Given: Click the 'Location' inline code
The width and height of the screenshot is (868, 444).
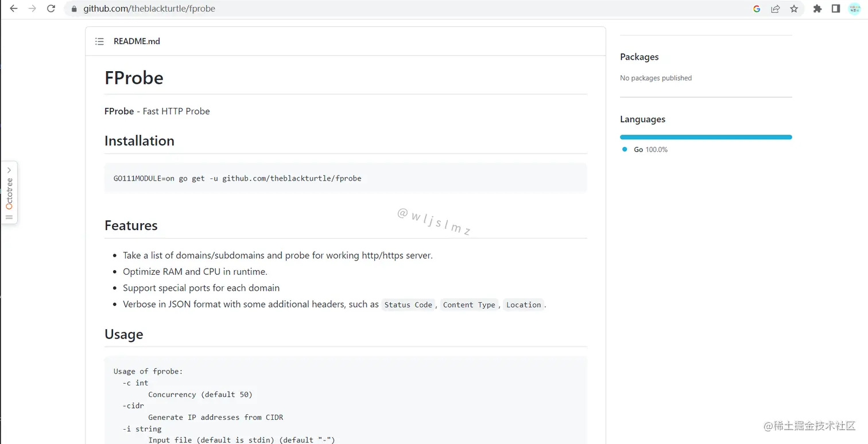Looking at the screenshot, I should [x=524, y=305].
